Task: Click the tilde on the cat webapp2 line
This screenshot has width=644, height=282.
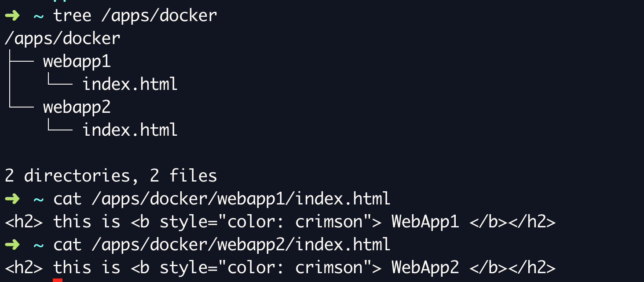Action: [x=39, y=245]
